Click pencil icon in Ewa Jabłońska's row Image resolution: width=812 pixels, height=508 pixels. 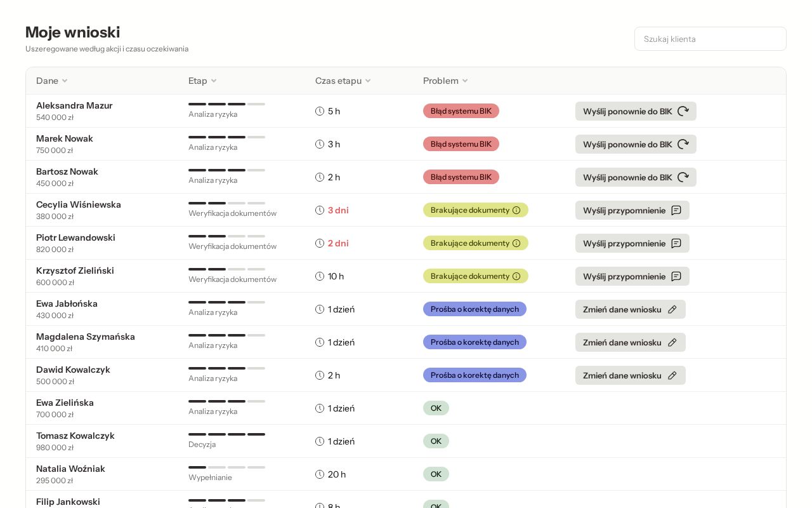pos(672,309)
